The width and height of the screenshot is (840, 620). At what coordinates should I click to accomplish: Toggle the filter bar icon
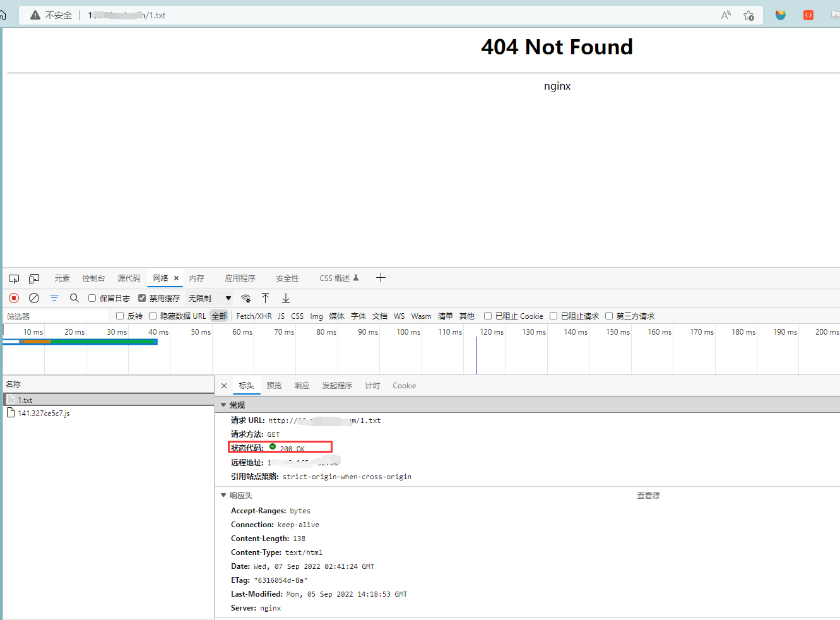tap(54, 298)
